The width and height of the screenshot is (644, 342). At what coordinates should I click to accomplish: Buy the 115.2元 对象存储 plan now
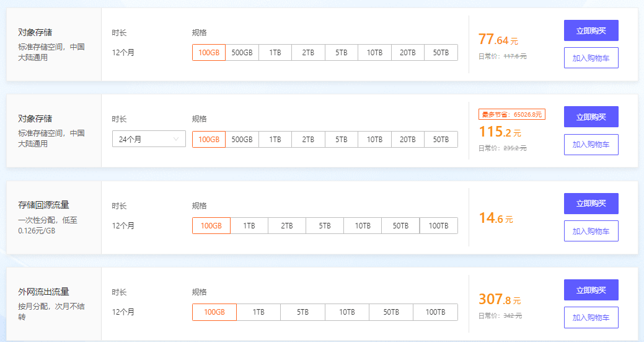(591, 117)
